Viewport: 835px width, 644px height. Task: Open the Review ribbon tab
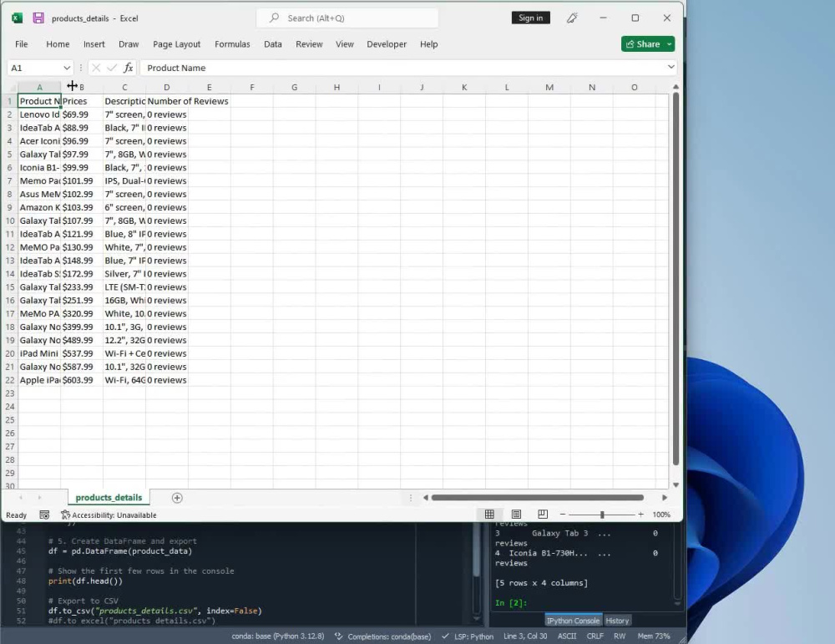pyautogui.click(x=309, y=44)
